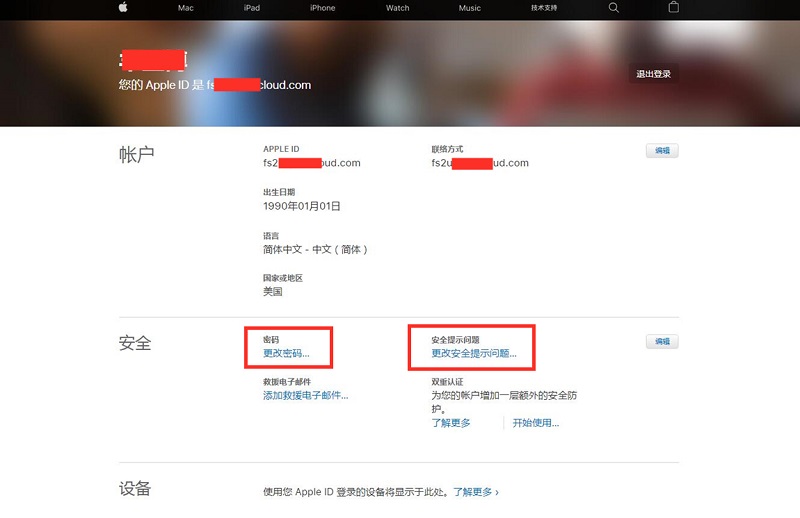The image size is (800, 518).
Task: Open the 技术支持 menu item
Action: coord(544,8)
